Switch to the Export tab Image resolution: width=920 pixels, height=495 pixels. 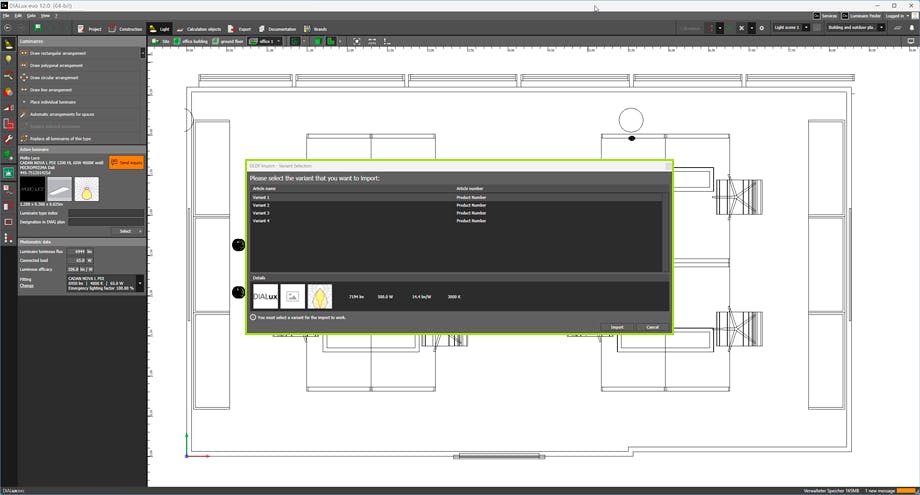(239, 29)
